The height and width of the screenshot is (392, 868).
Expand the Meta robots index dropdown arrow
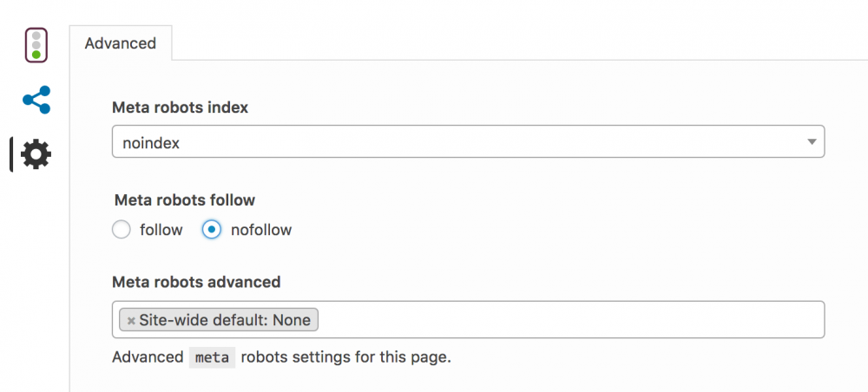point(812,141)
